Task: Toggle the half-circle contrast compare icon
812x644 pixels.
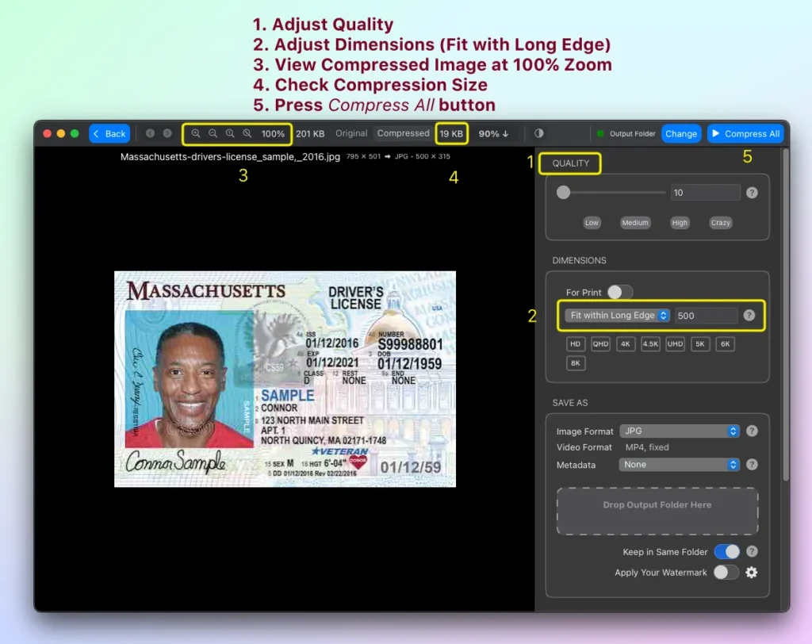Action: pos(539,133)
